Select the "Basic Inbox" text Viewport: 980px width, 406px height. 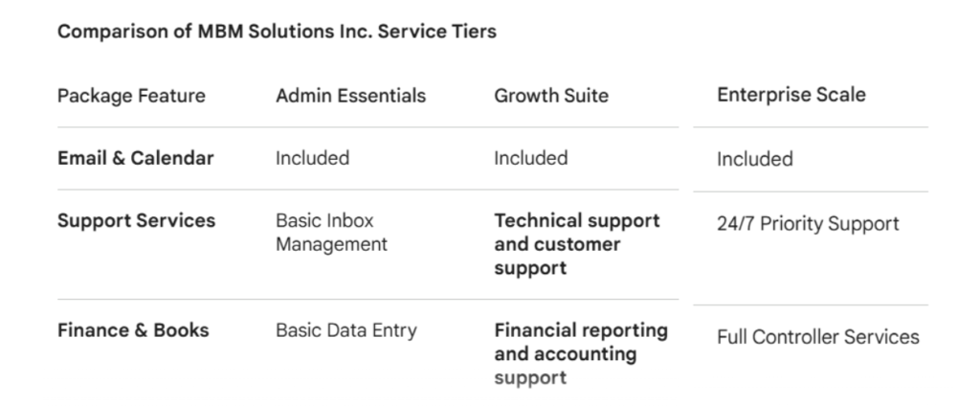(x=324, y=220)
